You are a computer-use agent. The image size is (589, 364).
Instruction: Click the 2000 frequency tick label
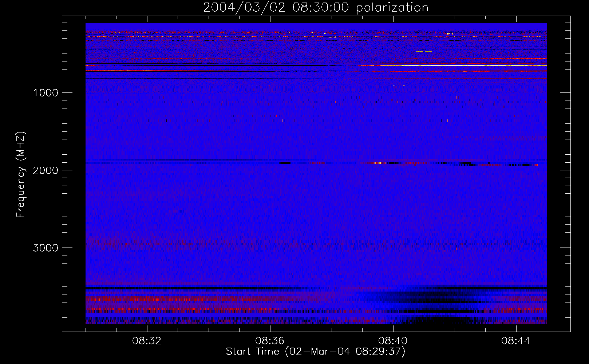tap(46, 170)
